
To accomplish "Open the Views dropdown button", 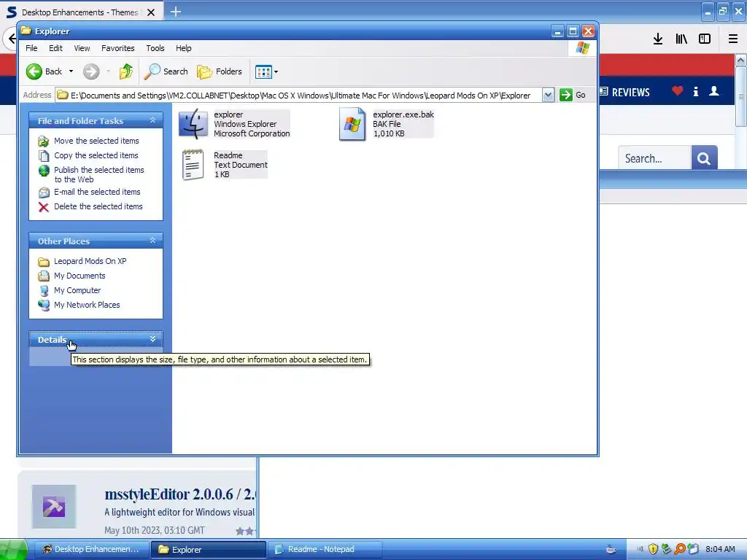I will coord(266,72).
